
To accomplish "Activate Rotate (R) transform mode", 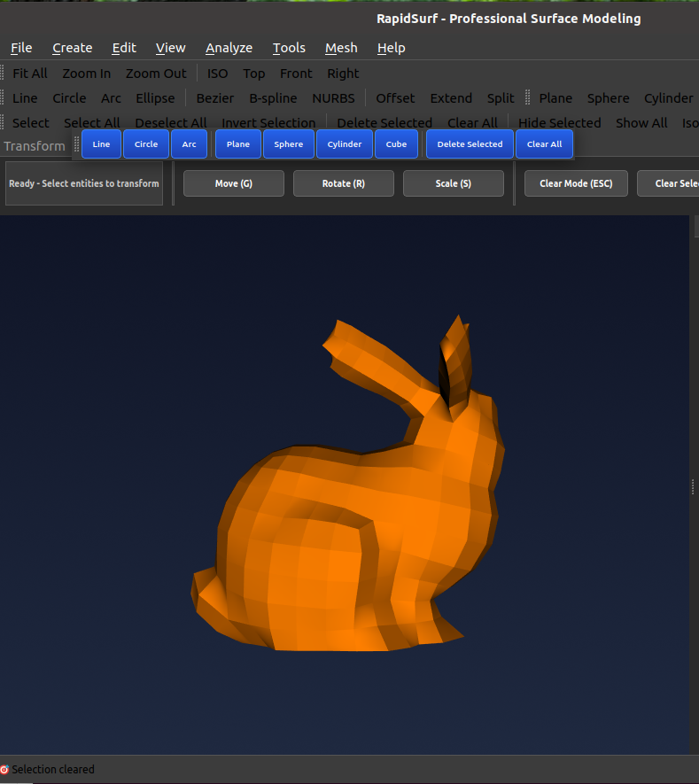I will (x=344, y=183).
